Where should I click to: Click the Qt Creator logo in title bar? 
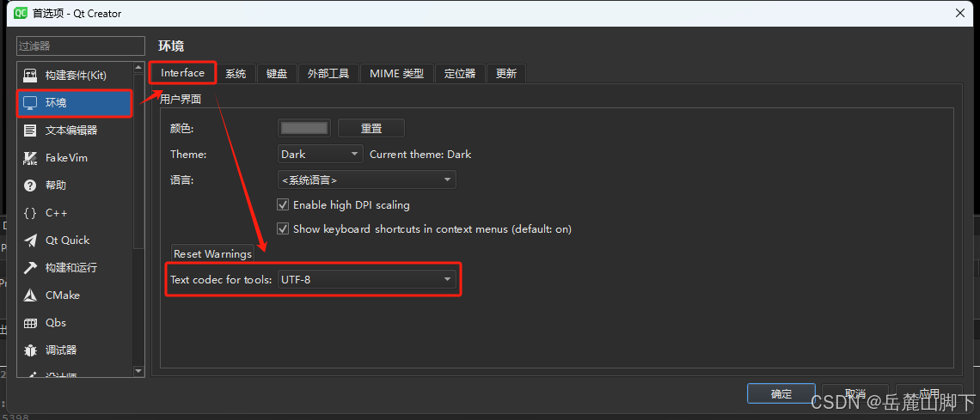[x=20, y=13]
